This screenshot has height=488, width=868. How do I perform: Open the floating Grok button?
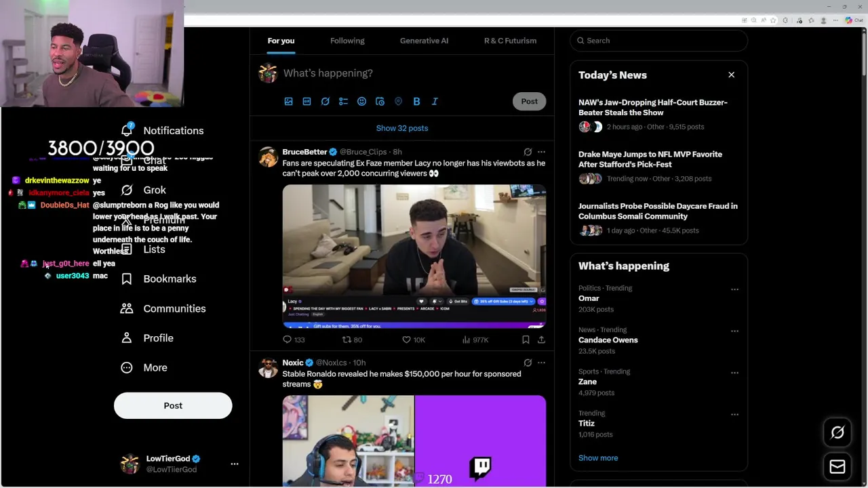tap(837, 432)
